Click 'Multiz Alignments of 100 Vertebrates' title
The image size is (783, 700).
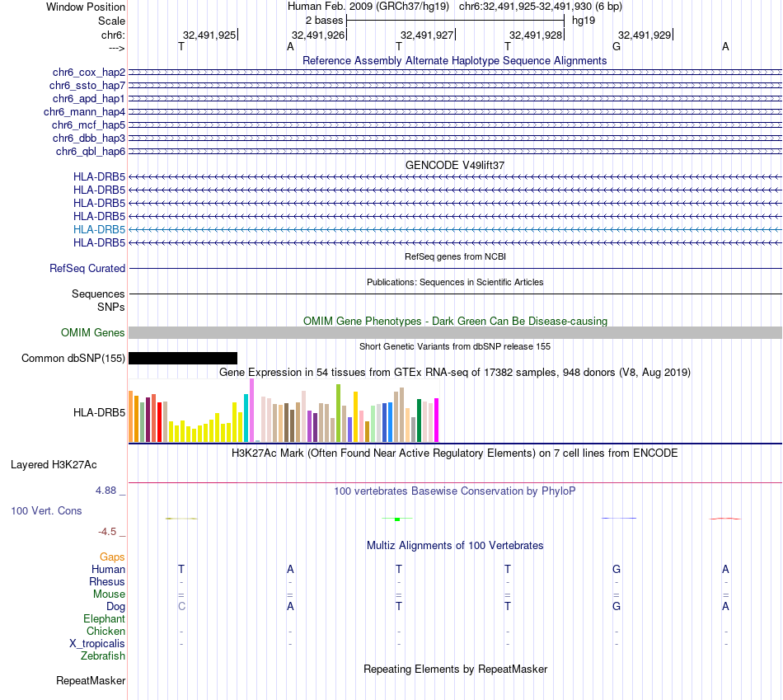click(x=455, y=546)
